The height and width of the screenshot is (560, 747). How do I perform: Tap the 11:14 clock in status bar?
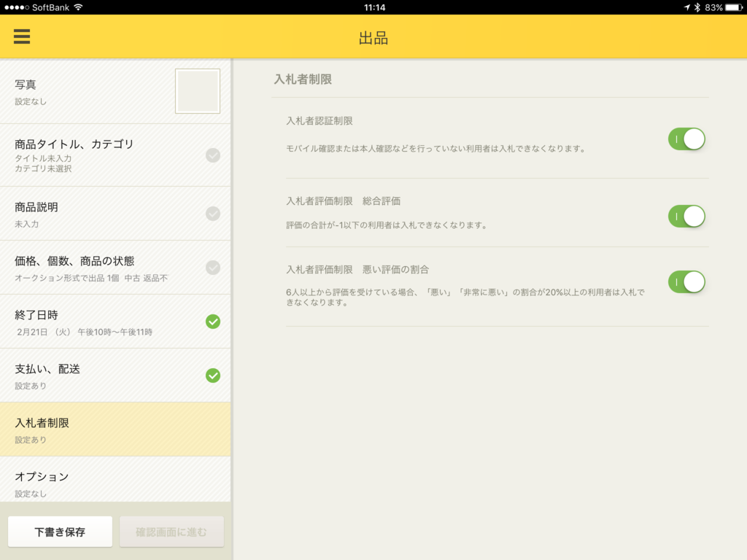(374, 7)
